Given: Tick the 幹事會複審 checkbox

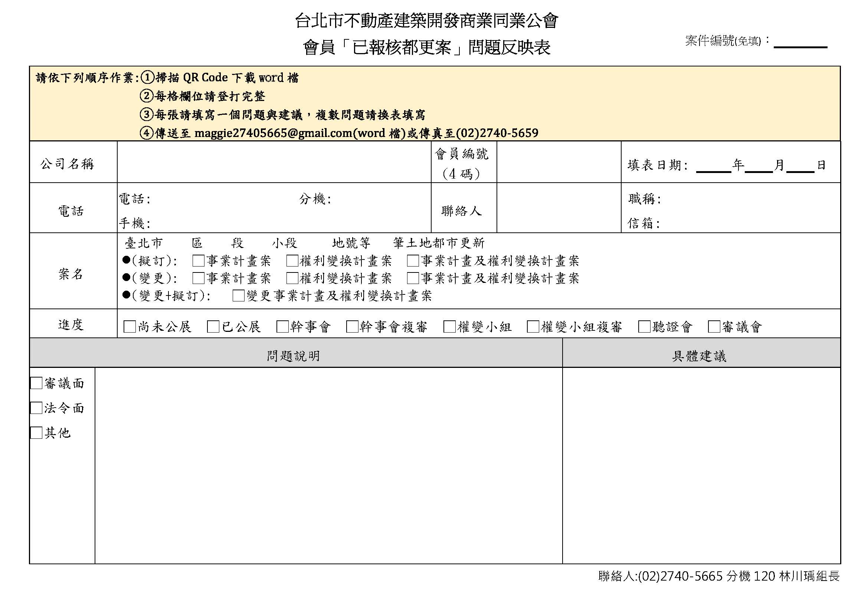Looking at the screenshot, I should [352, 327].
